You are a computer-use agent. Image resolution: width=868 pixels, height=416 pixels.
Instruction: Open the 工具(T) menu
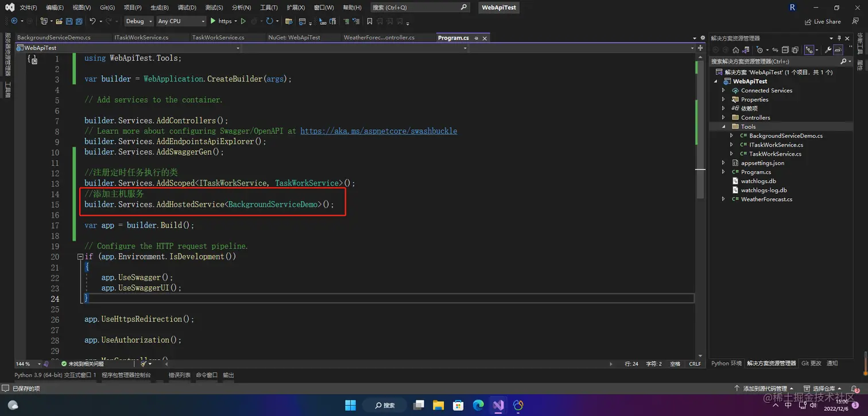pyautogui.click(x=269, y=7)
